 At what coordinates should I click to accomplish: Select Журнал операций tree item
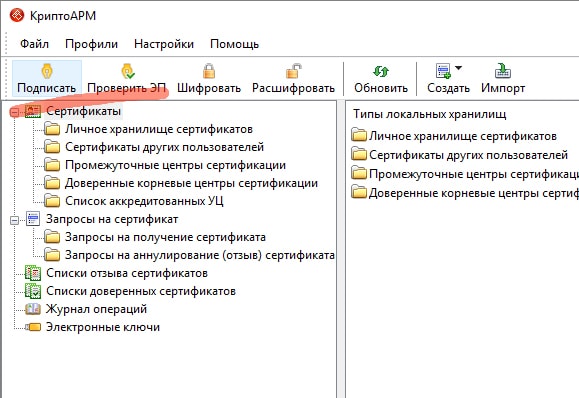pyautogui.click(x=96, y=309)
